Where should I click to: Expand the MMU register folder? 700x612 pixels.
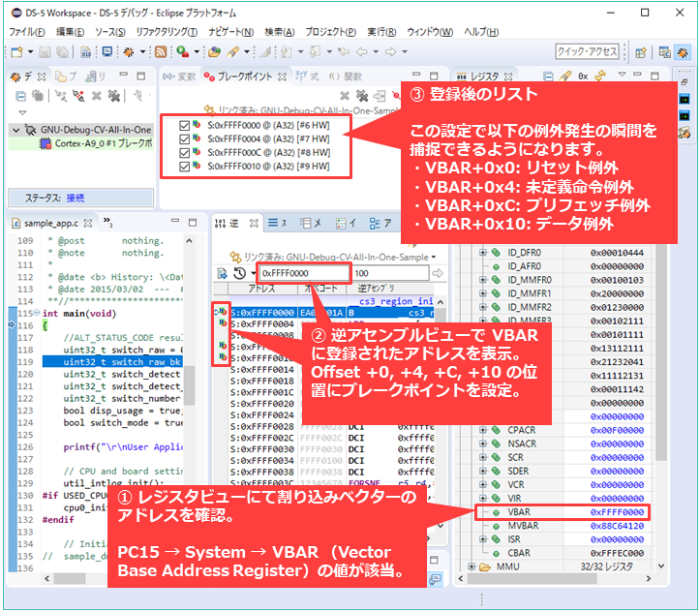point(472,566)
